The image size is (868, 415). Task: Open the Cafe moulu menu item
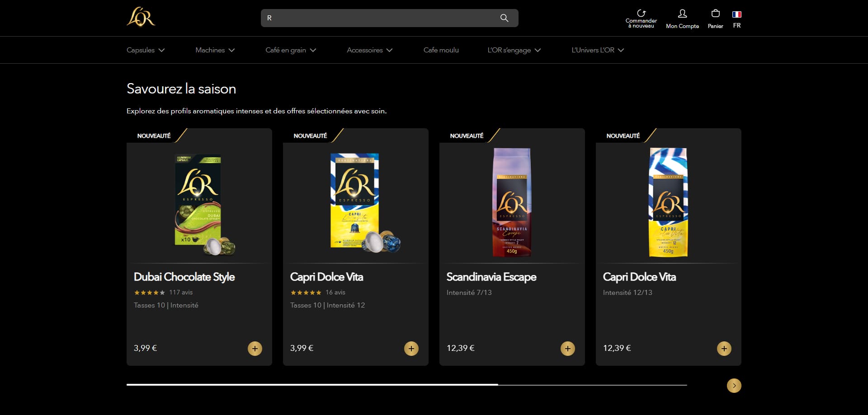pyautogui.click(x=441, y=50)
